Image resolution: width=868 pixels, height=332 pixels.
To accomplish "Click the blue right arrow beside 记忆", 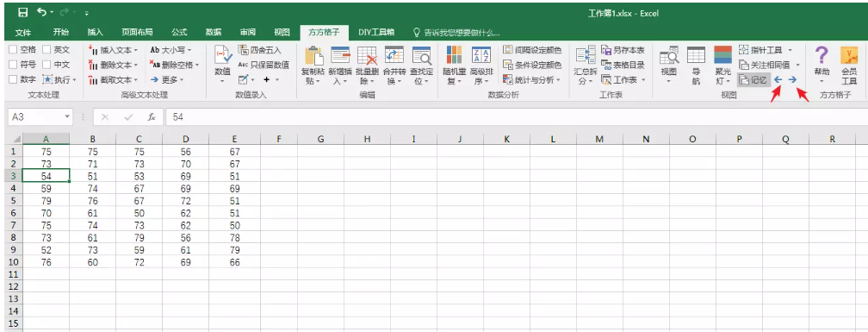I will pyautogui.click(x=793, y=80).
